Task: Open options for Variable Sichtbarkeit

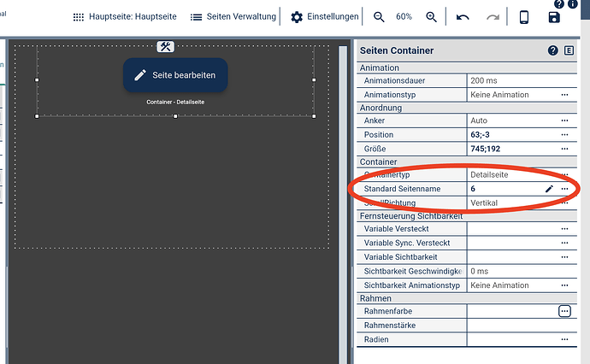Action: click(x=564, y=257)
